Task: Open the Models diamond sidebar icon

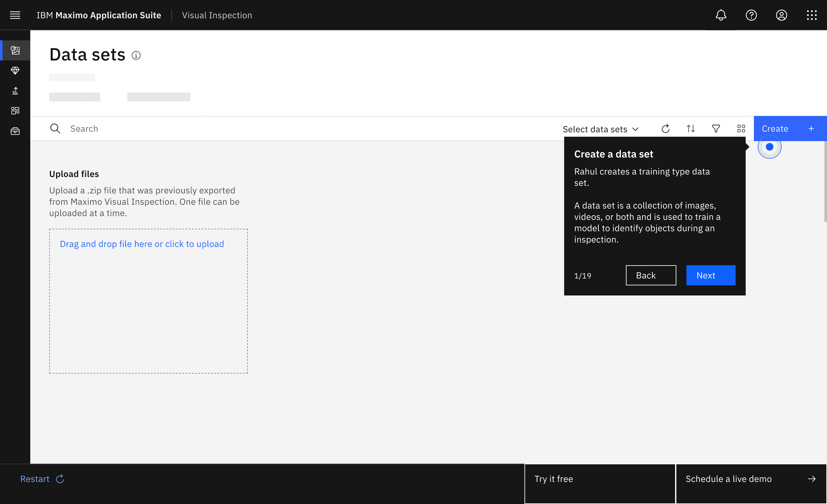Action: (15, 70)
